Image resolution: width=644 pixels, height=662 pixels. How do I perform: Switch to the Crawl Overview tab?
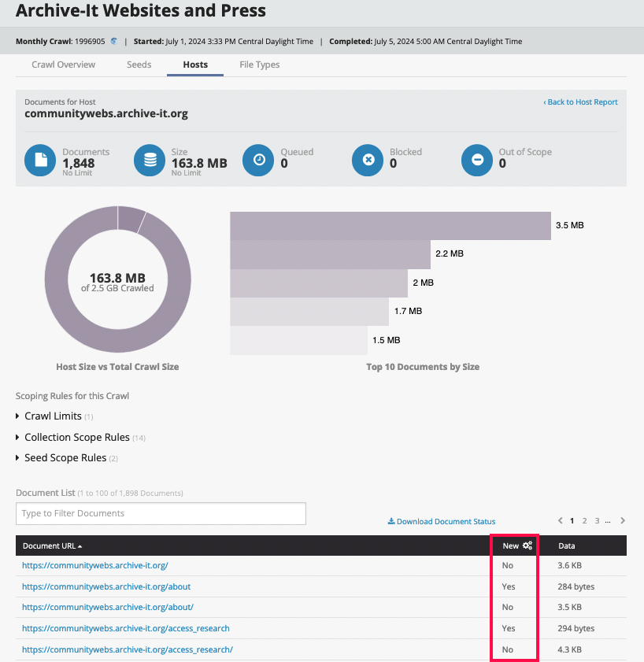[x=63, y=65]
